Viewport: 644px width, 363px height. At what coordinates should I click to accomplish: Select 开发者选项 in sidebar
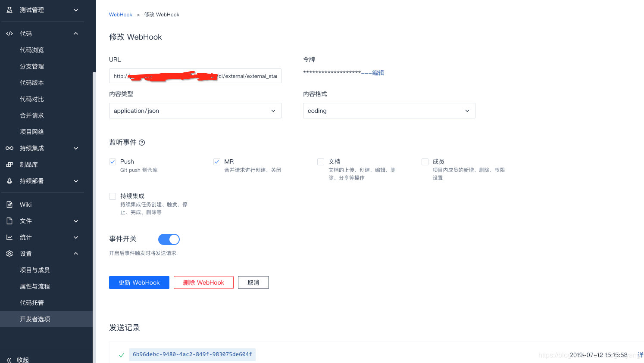coord(46,319)
